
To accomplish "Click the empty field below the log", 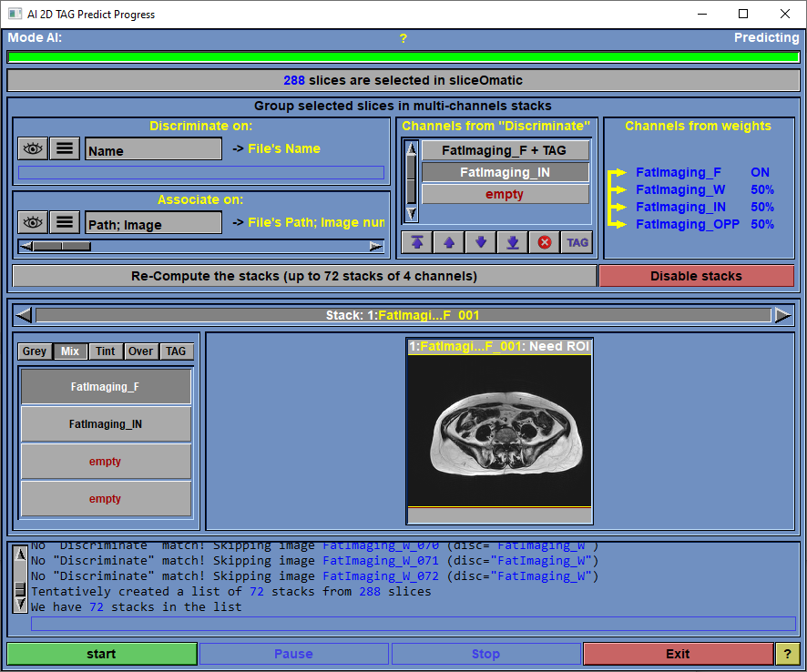I will pos(414,624).
